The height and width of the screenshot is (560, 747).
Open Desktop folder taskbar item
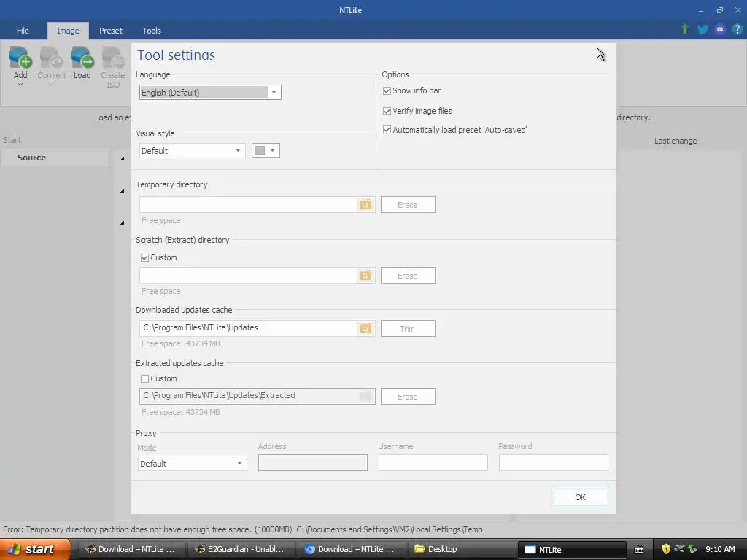tap(461, 549)
